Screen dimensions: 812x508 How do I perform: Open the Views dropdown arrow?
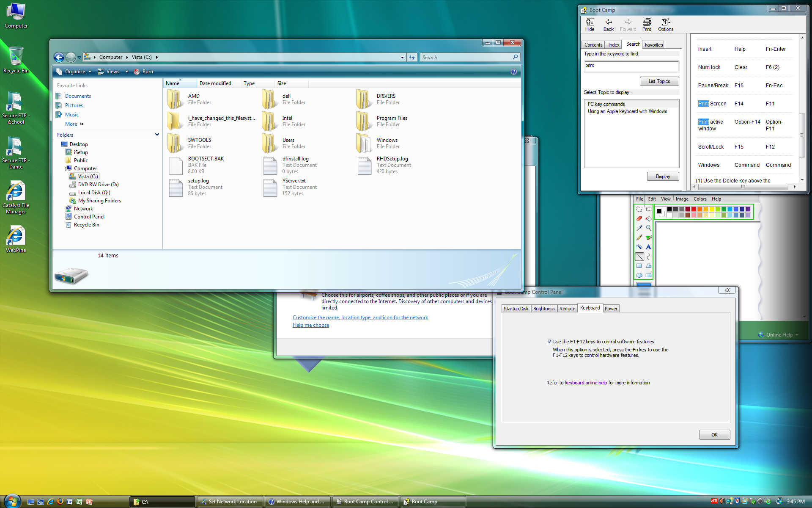[x=126, y=72]
